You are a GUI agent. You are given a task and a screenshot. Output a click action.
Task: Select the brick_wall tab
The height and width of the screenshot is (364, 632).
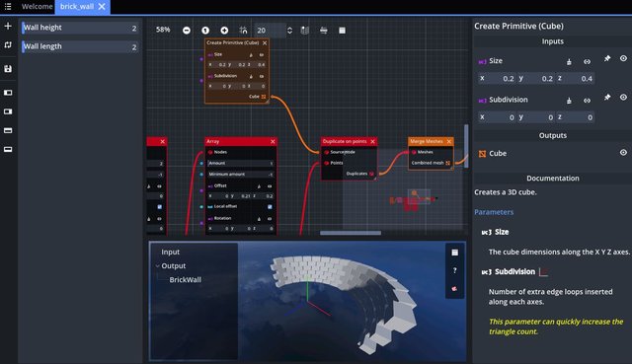pyautogui.click(x=77, y=7)
